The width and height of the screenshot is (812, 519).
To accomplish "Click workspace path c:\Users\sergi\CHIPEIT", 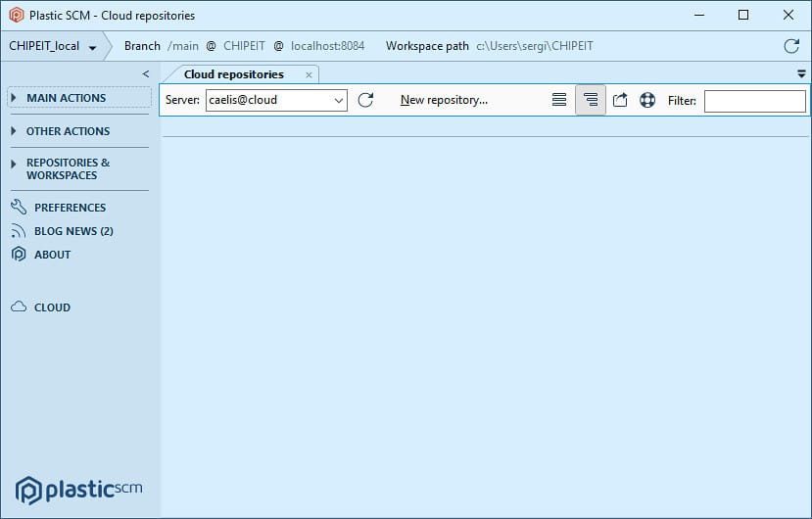I will click(535, 46).
